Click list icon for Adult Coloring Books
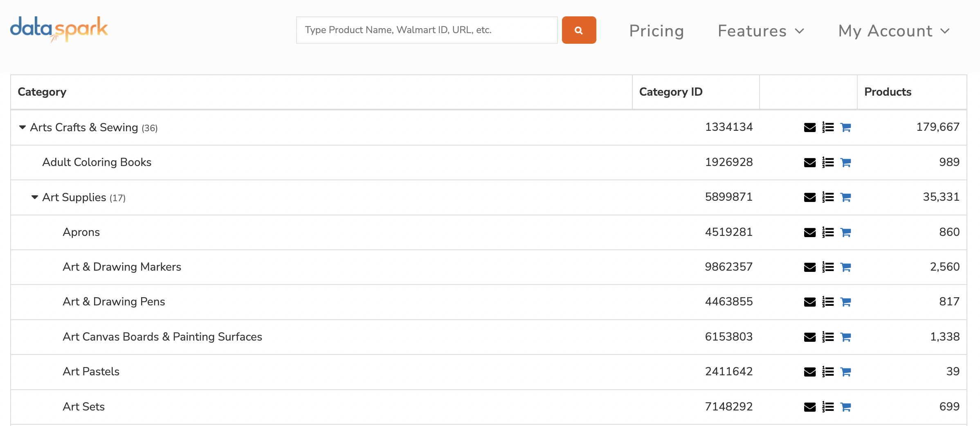The image size is (980, 426). coord(828,163)
